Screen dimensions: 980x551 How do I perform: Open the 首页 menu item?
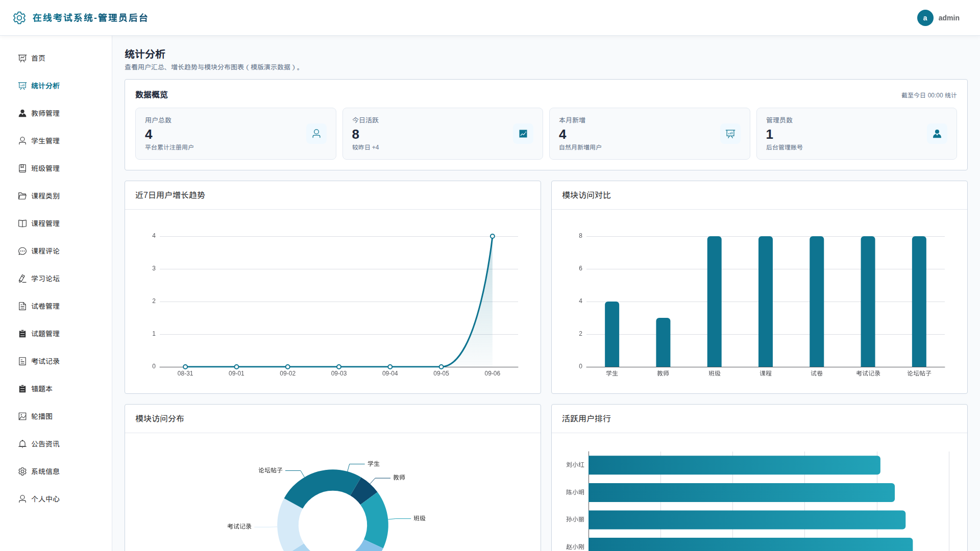tap(56, 58)
